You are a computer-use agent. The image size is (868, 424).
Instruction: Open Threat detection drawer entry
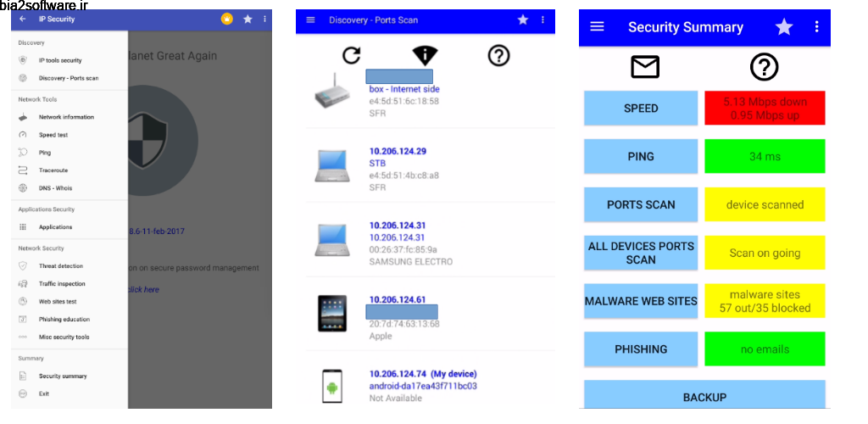70,265
